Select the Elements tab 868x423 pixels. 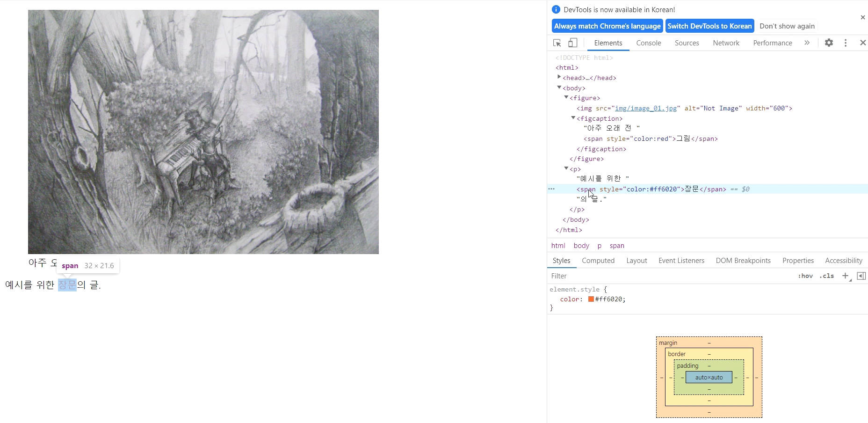point(608,43)
